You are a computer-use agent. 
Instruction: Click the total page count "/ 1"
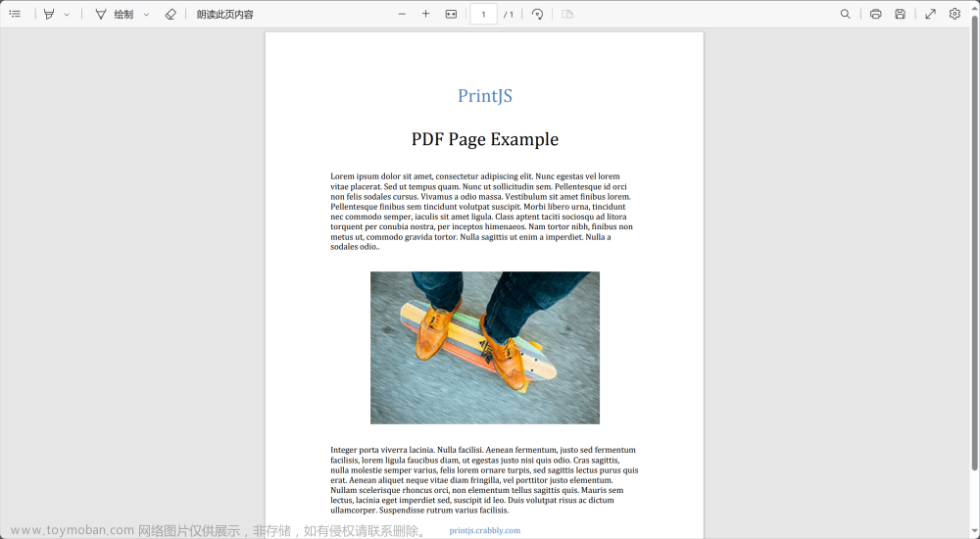click(509, 15)
